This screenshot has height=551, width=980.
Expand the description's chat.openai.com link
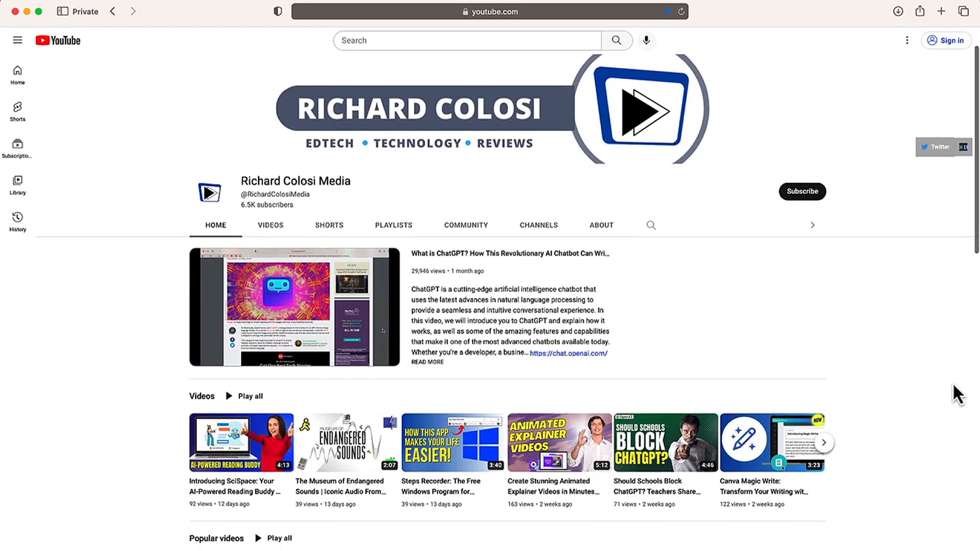point(570,353)
